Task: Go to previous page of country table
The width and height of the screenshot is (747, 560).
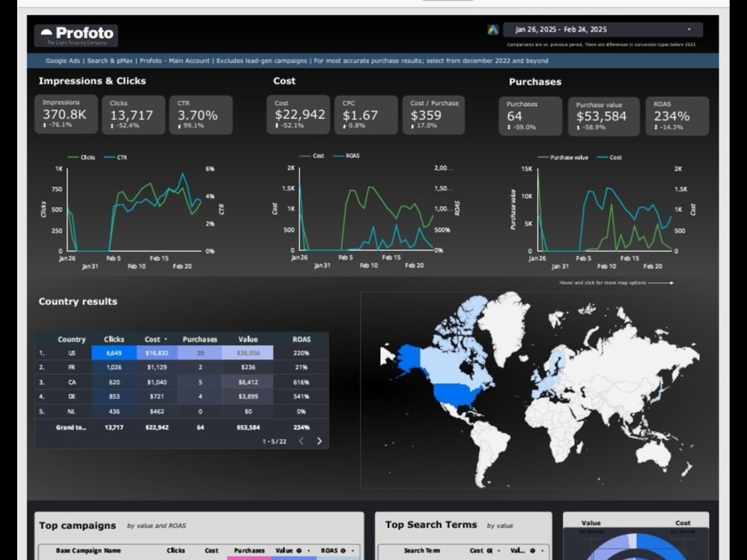Action: 301,441
